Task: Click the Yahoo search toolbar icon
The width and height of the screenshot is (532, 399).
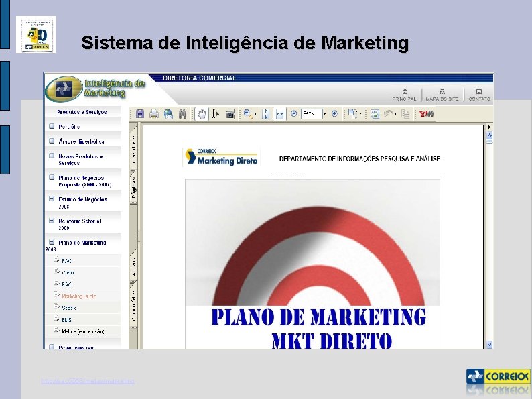Action: 426,114
